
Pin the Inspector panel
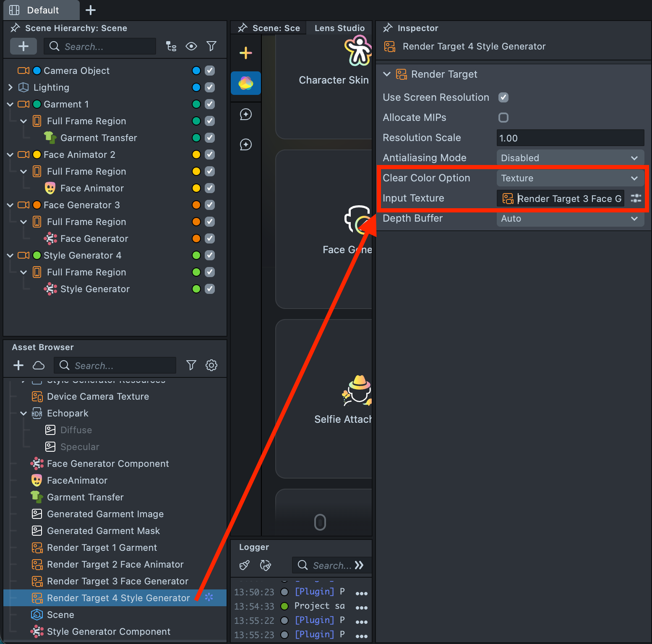click(x=388, y=28)
